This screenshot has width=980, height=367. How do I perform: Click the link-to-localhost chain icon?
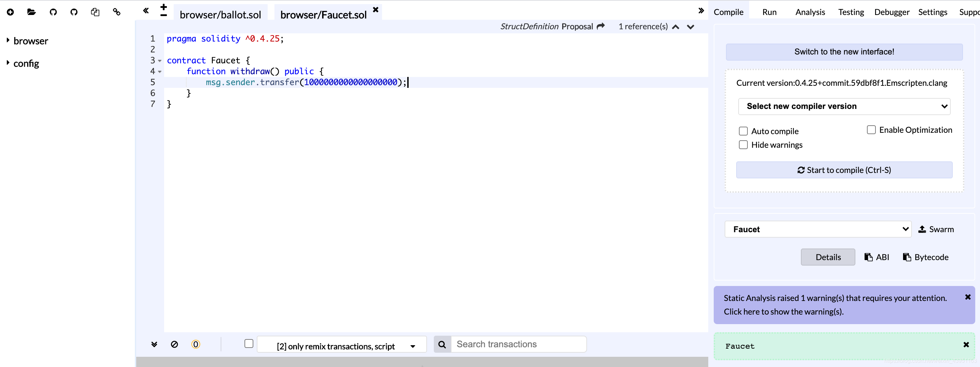tap(117, 12)
